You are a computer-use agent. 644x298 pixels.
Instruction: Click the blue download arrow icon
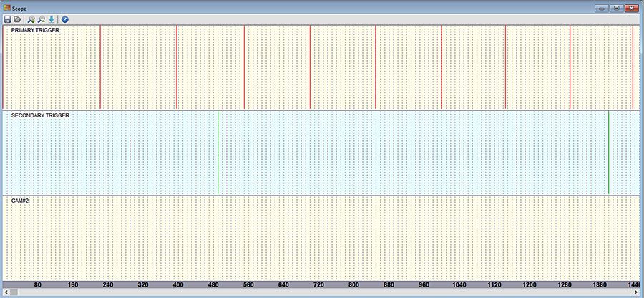[x=52, y=19]
